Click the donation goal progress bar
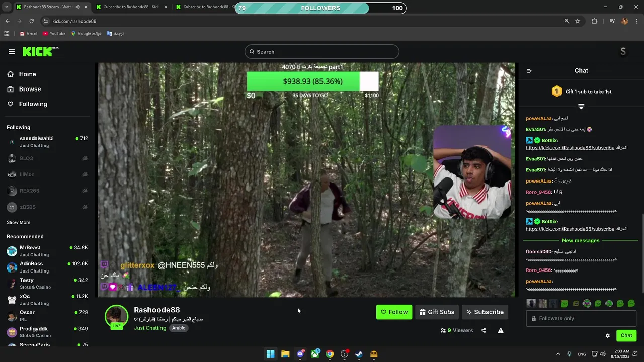This screenshot has height=362, width=644. [312, 81]
